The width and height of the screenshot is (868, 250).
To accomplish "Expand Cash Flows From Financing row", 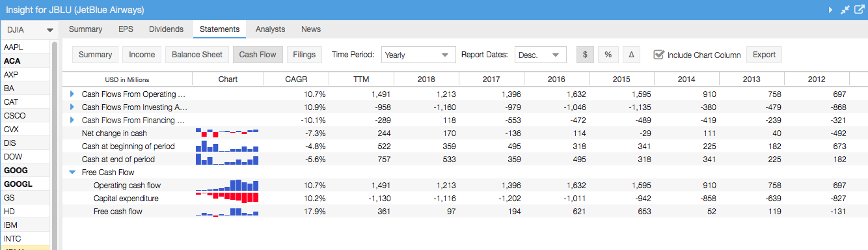I will [x=72, y=120].
